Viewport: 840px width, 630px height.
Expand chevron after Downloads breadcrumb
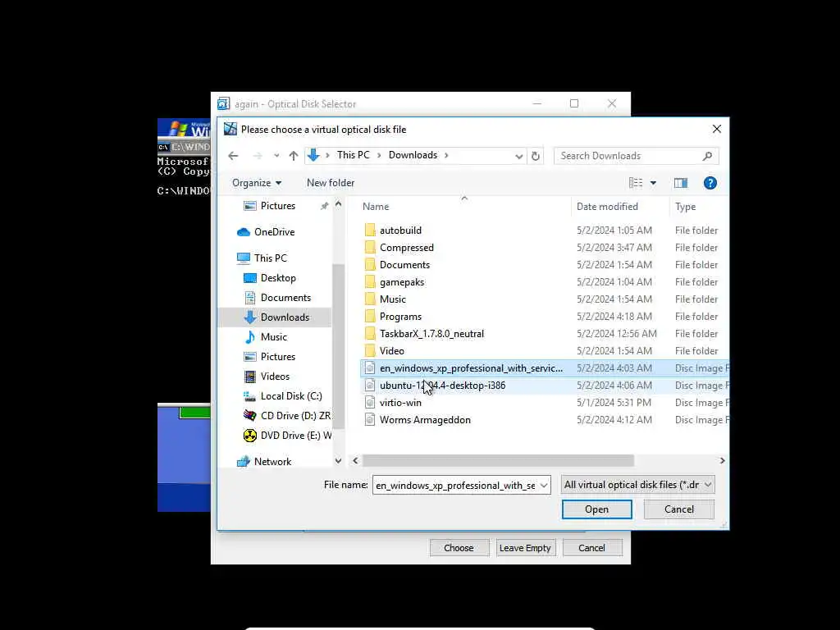pos(445,155)
